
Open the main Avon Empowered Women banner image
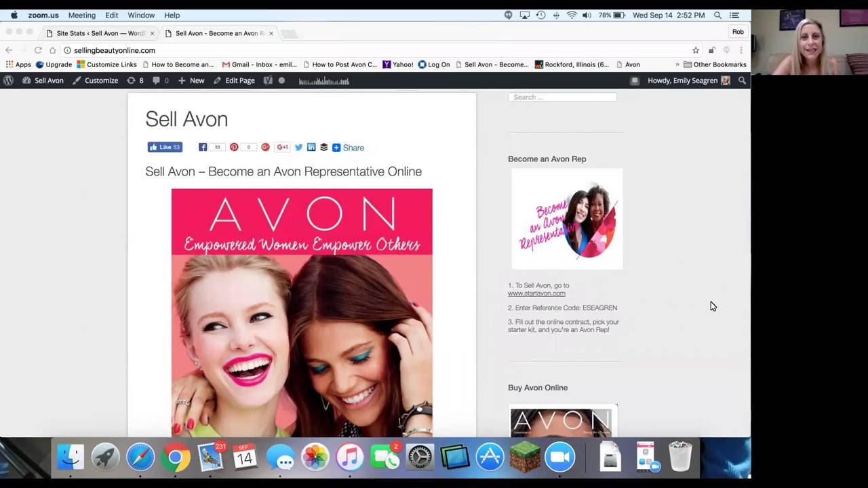pyautogui.click(x=302, y=313)
